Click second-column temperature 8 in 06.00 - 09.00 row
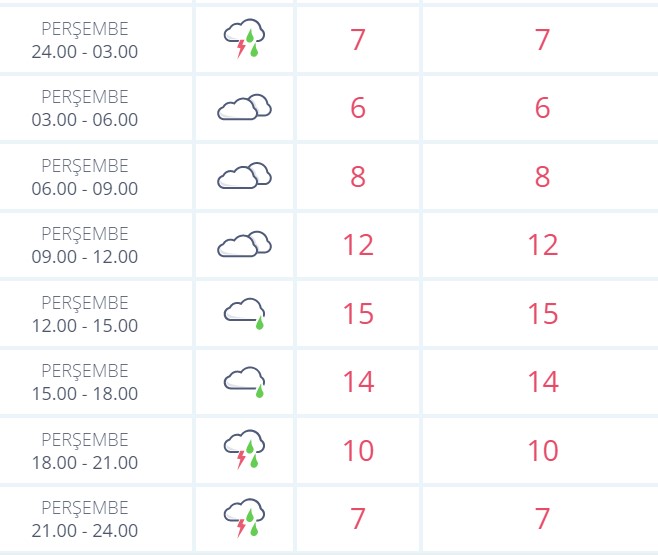 (x=542, y=177)
